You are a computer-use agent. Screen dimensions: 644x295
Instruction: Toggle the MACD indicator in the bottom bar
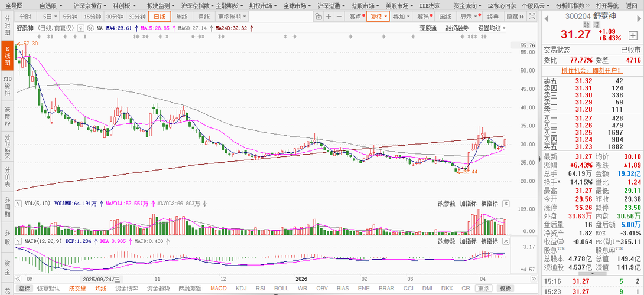(x=219, y=289)
